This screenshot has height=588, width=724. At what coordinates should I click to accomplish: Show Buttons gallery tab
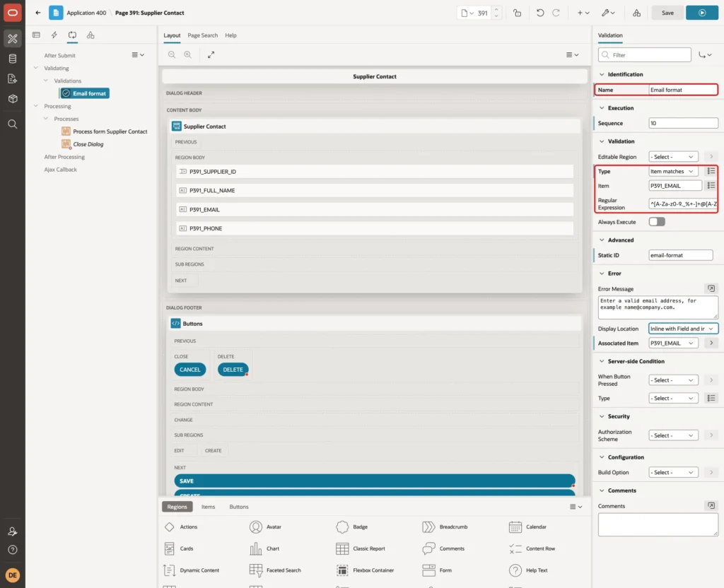coord(239,507)
